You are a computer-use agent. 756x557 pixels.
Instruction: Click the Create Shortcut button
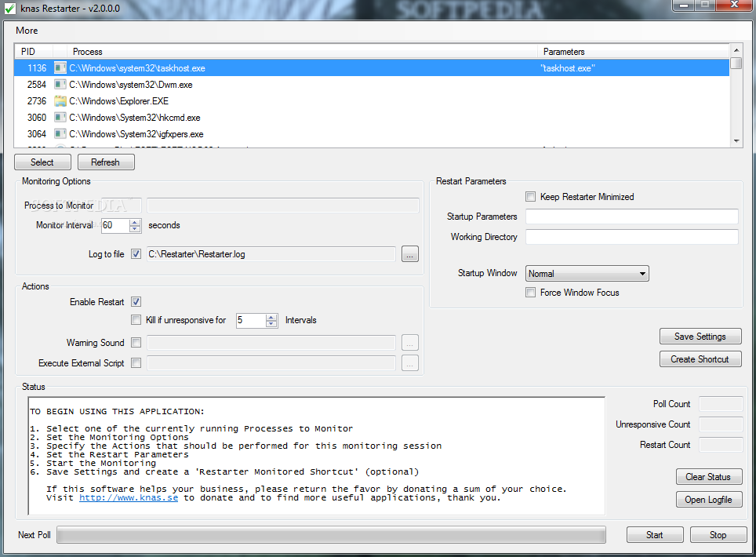click(700, 359)
